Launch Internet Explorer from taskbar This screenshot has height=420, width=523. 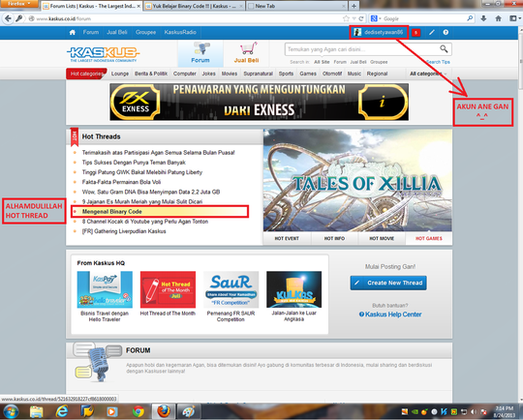coord(62,411)
